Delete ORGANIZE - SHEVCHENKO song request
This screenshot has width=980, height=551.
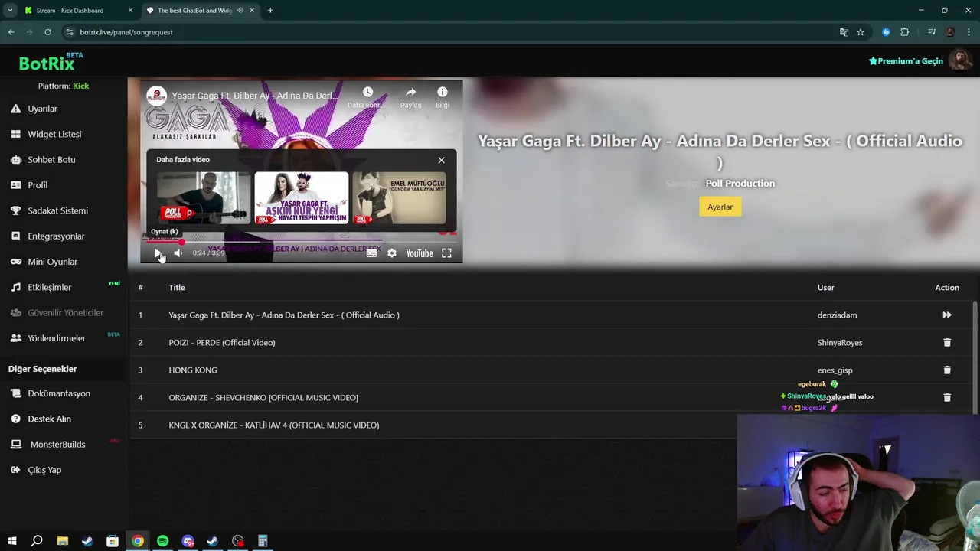click(x=947, y=397)
